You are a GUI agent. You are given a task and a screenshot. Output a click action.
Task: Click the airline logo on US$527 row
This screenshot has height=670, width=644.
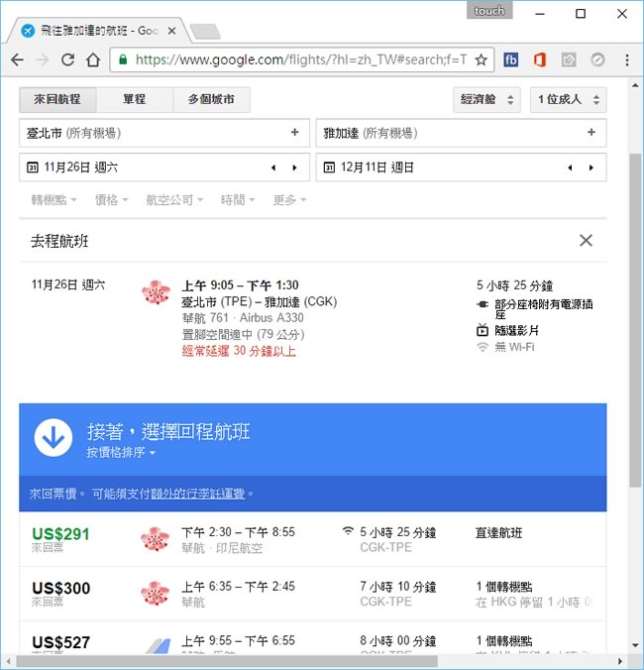pos(158,645)
